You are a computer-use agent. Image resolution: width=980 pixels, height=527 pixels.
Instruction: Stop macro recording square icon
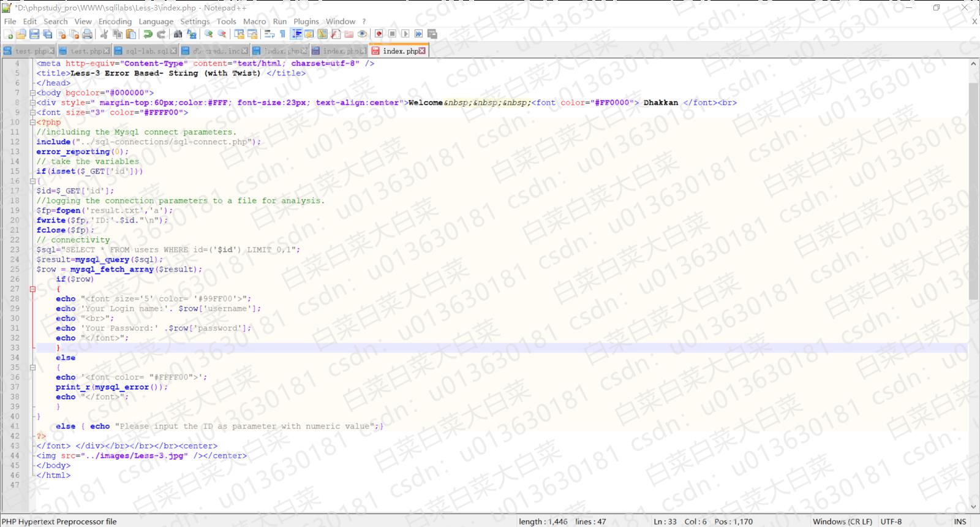[392, 34]
